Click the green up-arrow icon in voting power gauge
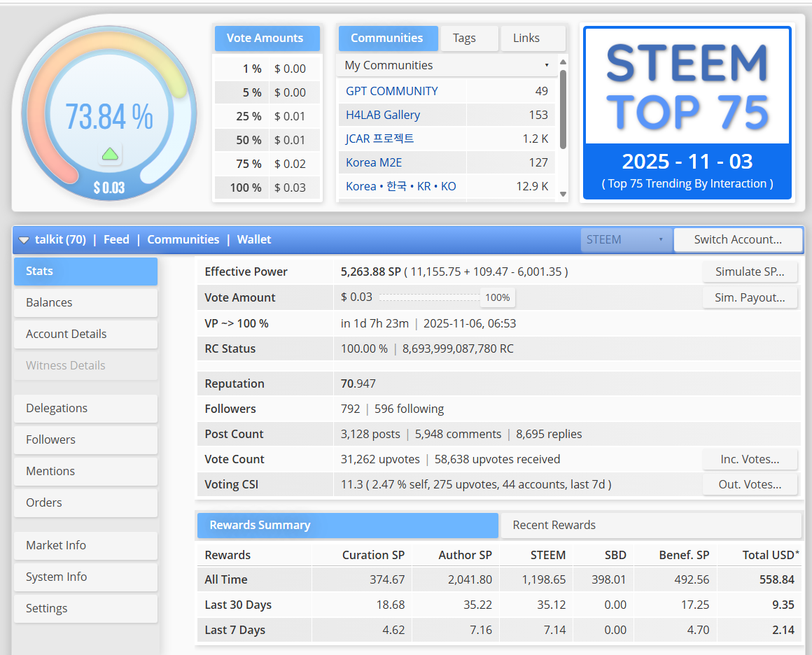The image size is (812, 655). tap(110, 154)
